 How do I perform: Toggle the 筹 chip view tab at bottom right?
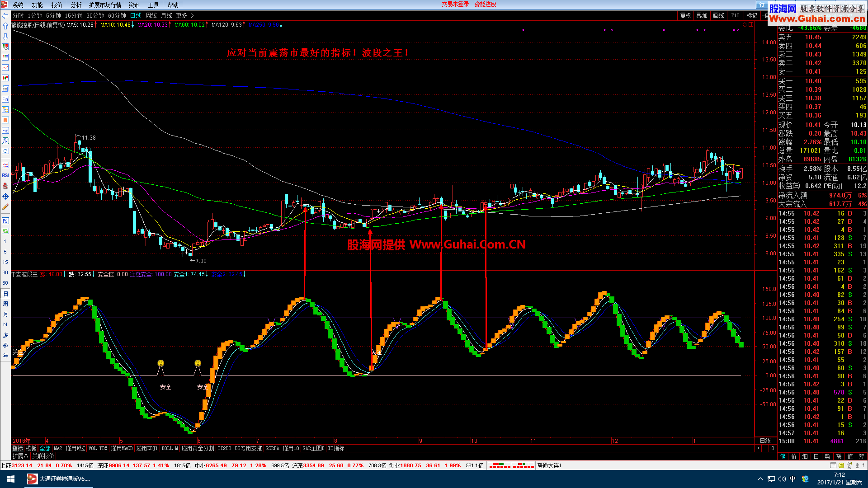click(862, 456)
